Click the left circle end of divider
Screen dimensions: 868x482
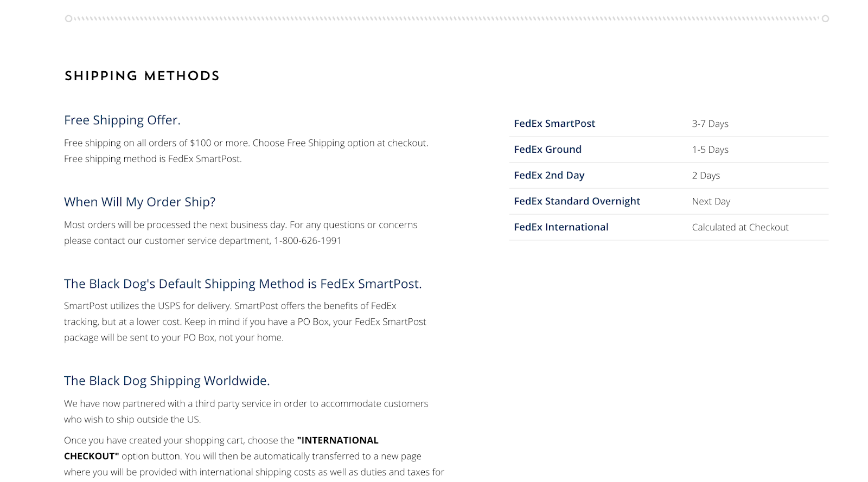coord(68,18)
